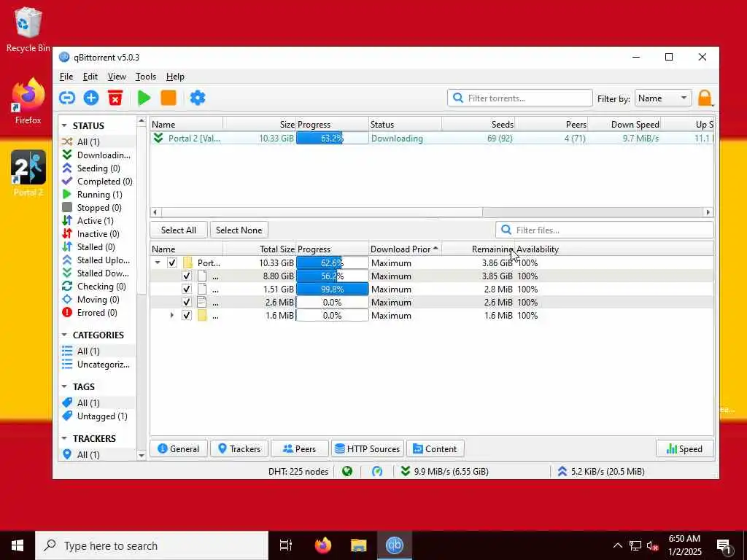Stop torrents with orange square icon
The width and height of the screenshot is (747, 560).
[x=169, y=98]
